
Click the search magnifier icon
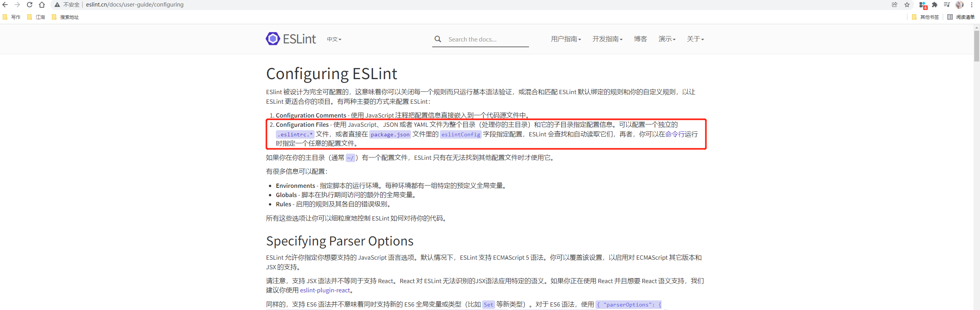tap(438, 39)
